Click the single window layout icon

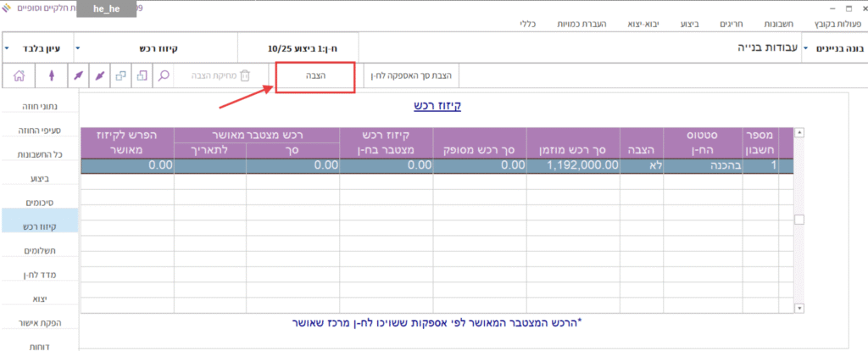[x=142, y=75]
